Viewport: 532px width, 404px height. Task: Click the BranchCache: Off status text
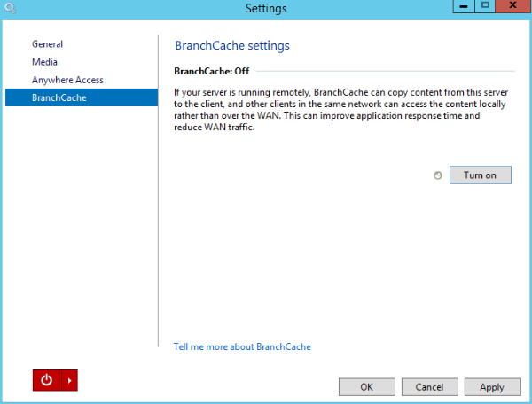click(x=212, y=71)
